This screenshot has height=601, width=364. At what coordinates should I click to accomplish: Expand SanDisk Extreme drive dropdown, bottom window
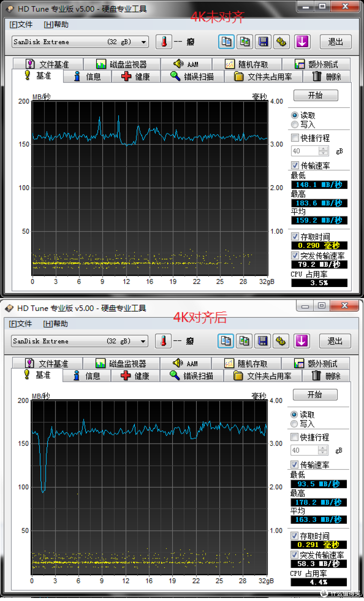(143, 341)
